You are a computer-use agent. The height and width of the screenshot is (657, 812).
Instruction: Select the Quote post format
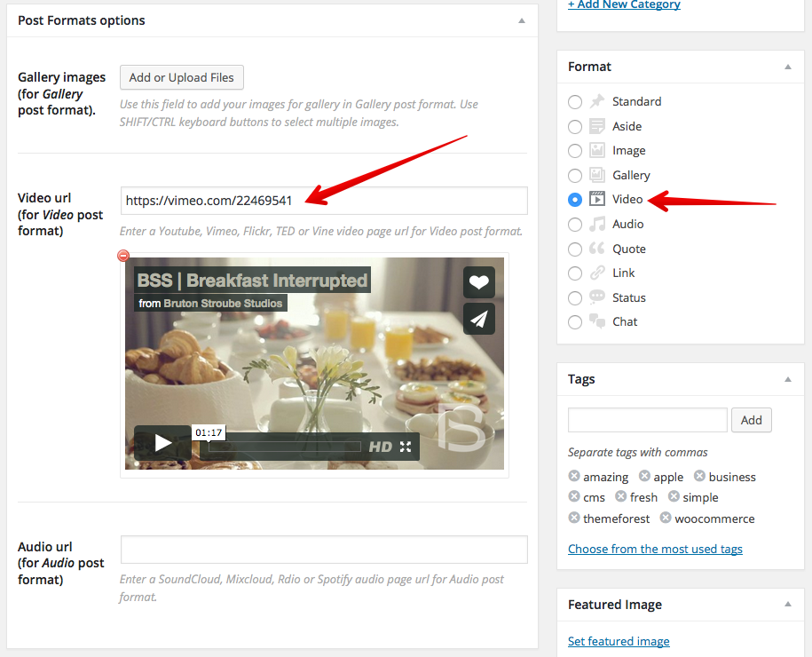click(575, 249)
